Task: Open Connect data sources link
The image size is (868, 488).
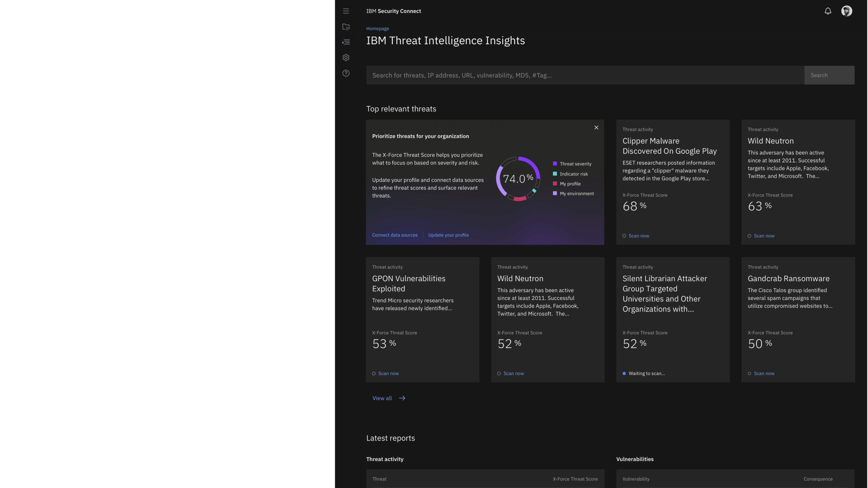Action: coord(395,235)
